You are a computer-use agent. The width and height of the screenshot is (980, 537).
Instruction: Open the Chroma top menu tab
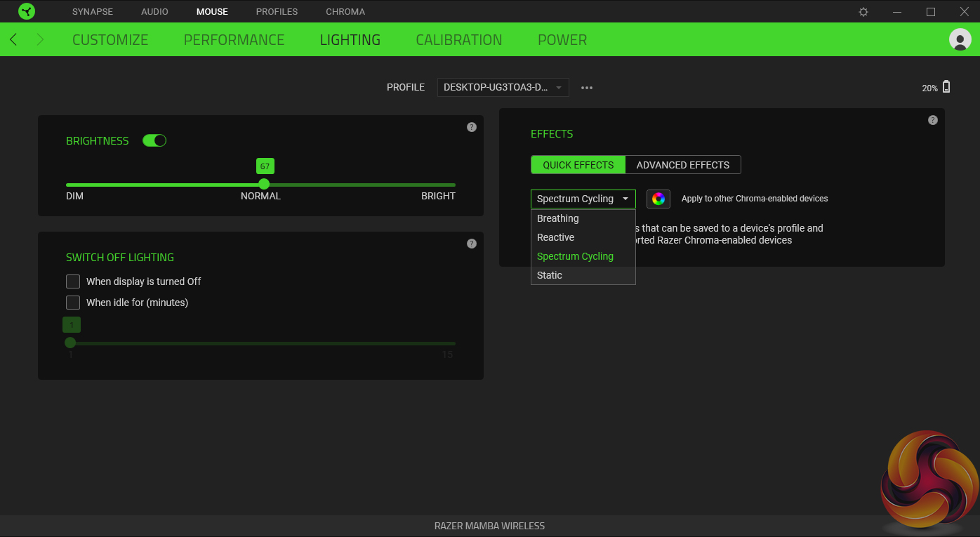(345, 12)
